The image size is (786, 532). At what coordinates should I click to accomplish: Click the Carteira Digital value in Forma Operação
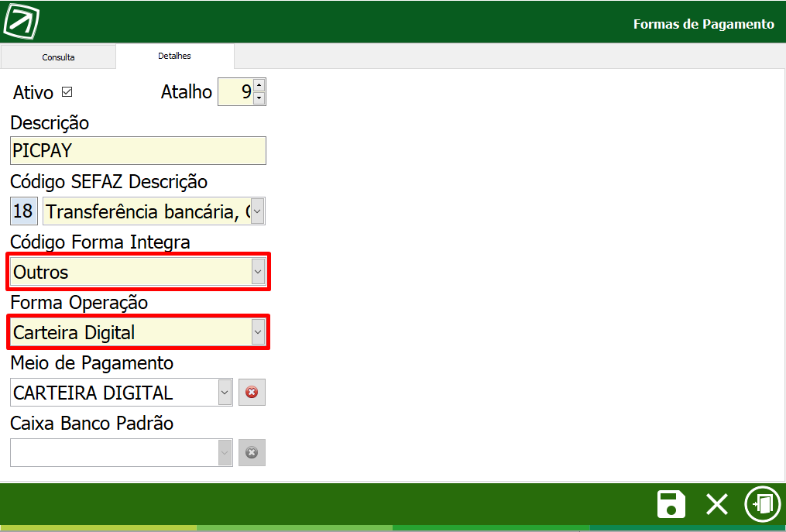74,333
